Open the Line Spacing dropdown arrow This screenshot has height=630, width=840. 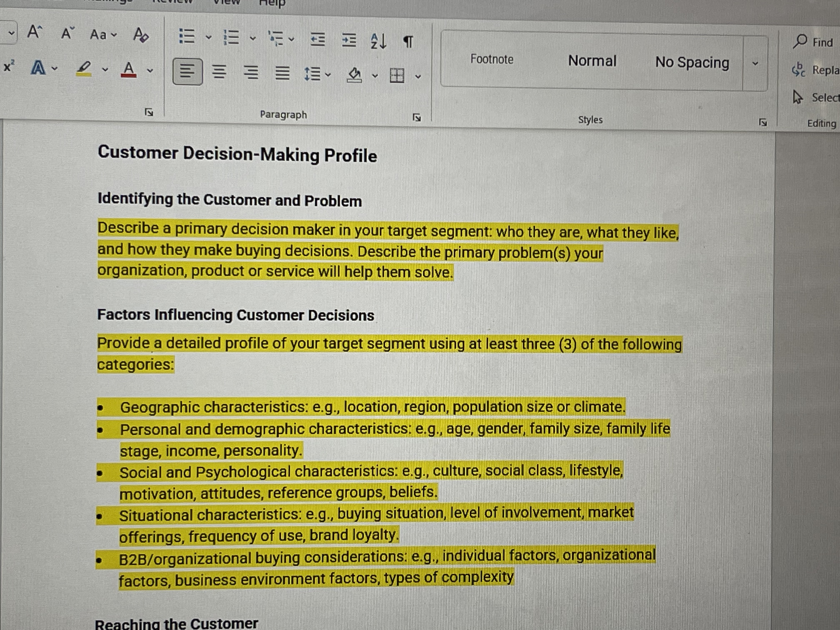click(x=328, y=75)
